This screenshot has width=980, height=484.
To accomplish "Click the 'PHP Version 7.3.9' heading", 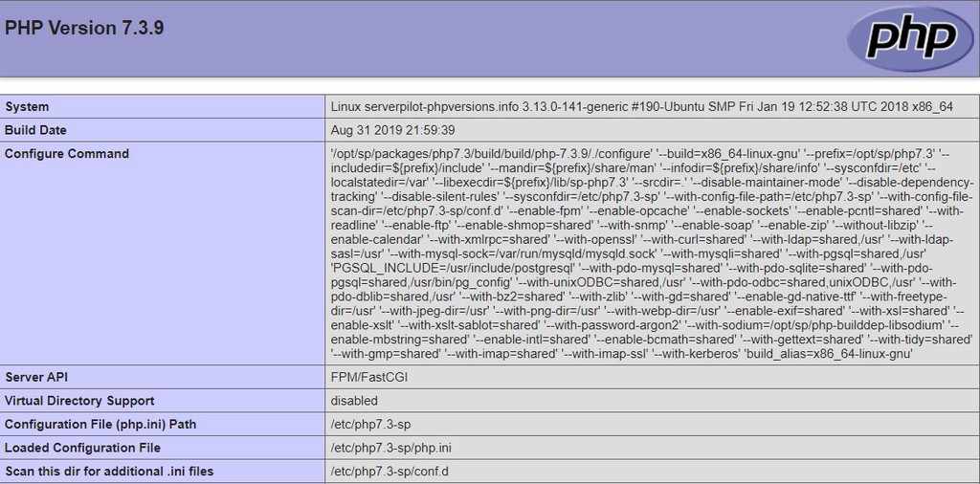I will pyautogui.click(x=84, y=28).
